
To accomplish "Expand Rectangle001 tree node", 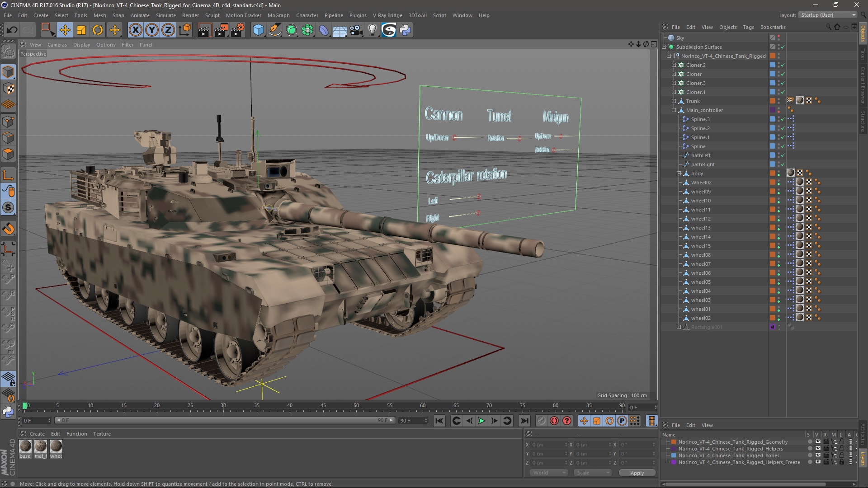I will point(679,327).
